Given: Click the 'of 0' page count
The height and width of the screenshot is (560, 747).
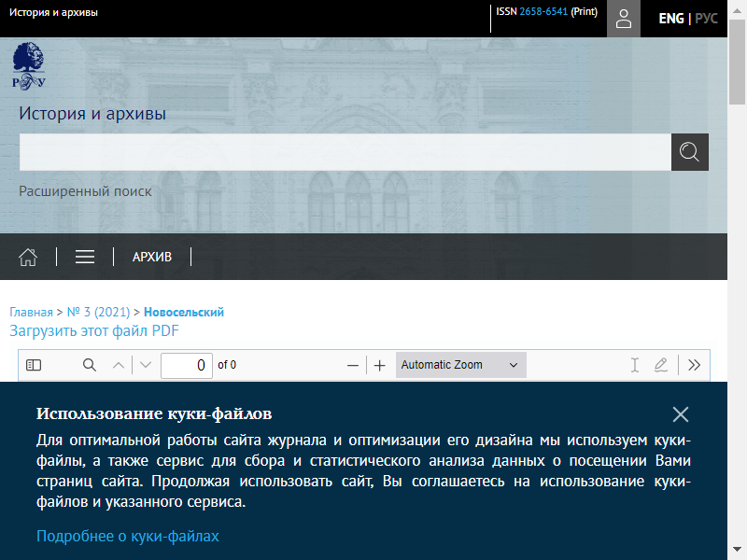Looking at the screenshot, I should [227, 365].
